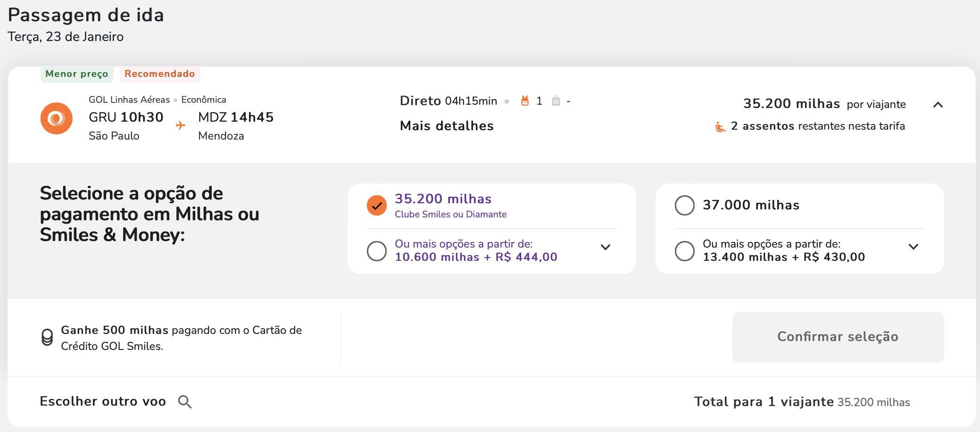The image size is (980, 432).
Task: Click Ganhe 500 milhas promotion text
Action: tap(182, 338)
